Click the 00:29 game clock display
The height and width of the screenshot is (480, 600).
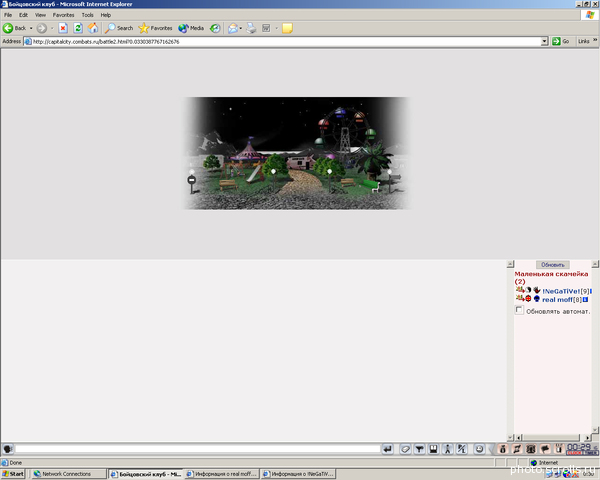pyautogui.click(x=582, y=449)
